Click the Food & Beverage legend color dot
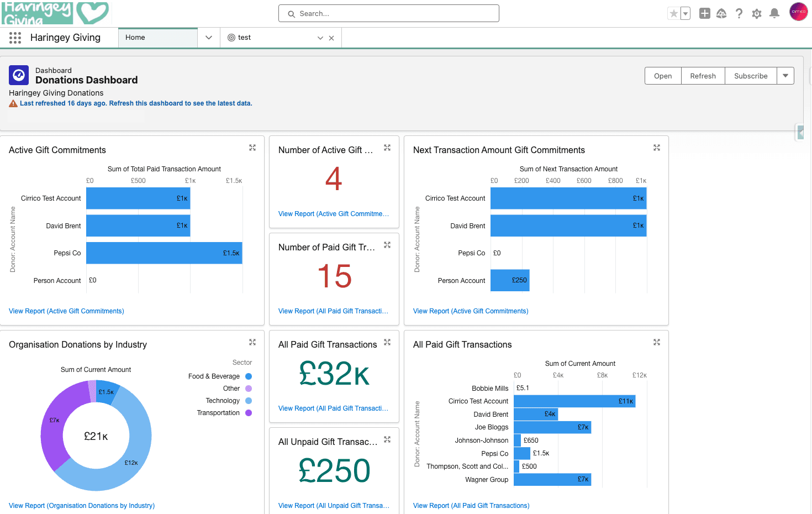Image resolution: width=812 pixels, height=514 pixels. (x=249, y=376)
